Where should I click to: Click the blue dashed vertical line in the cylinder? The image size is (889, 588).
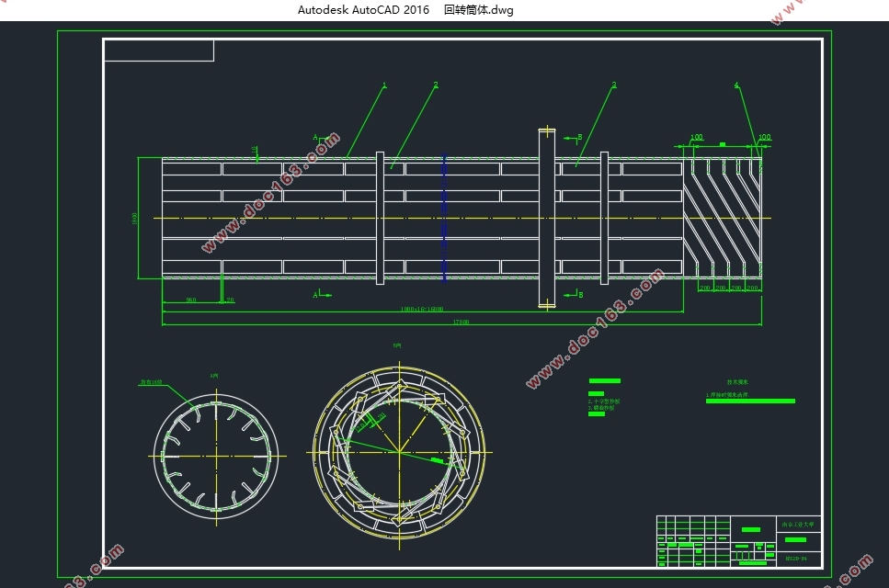click(x=444, y=218)
